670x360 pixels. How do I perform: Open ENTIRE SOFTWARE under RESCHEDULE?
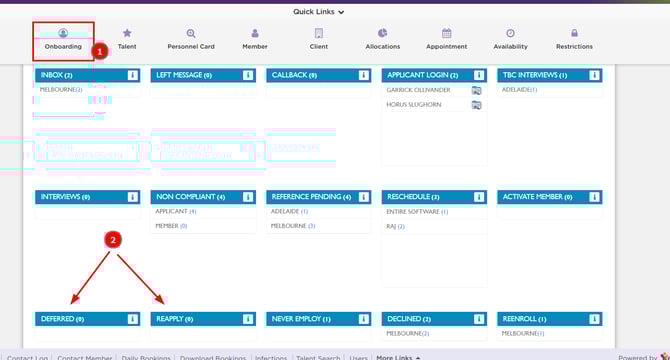pyautogui.click(x=417, y=212)
